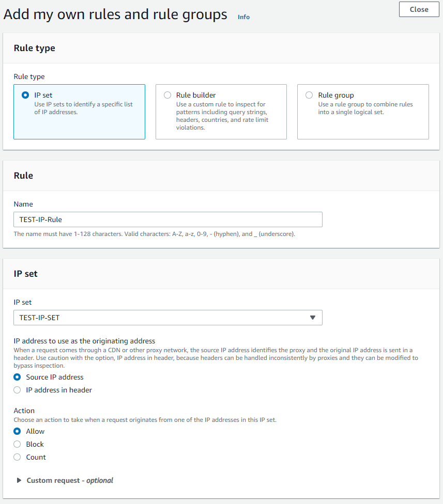Viewport: 443px width, 504px height.
Task: Select Source IP address radio button
Action: [x=18, y=377]
